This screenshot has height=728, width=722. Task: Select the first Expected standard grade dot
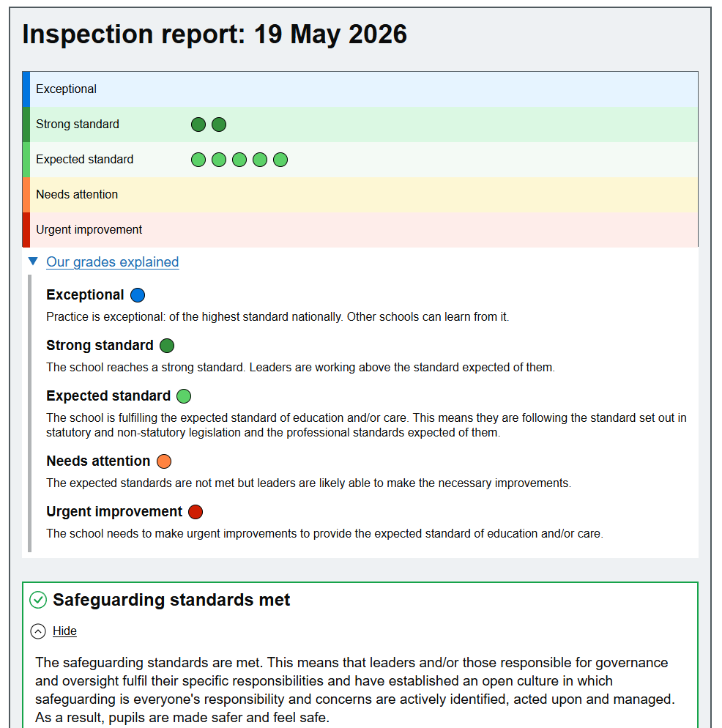pos(198,160)
